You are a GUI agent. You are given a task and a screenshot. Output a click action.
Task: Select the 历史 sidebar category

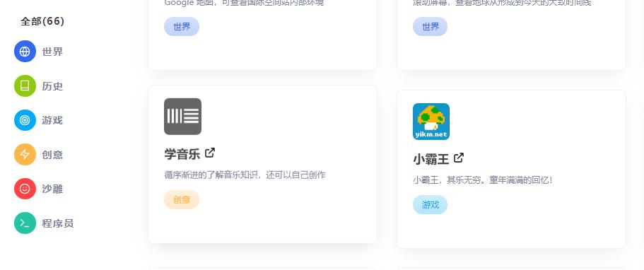(x=52, y=86)
